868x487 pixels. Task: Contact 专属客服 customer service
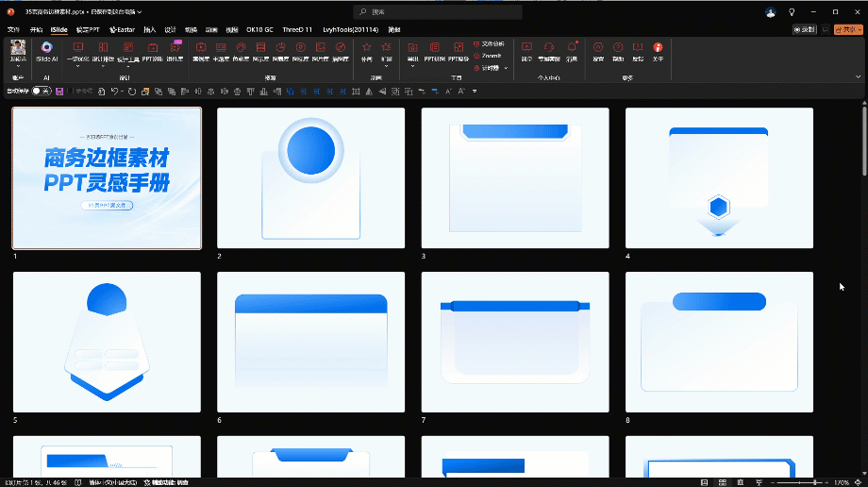[549, 52]
